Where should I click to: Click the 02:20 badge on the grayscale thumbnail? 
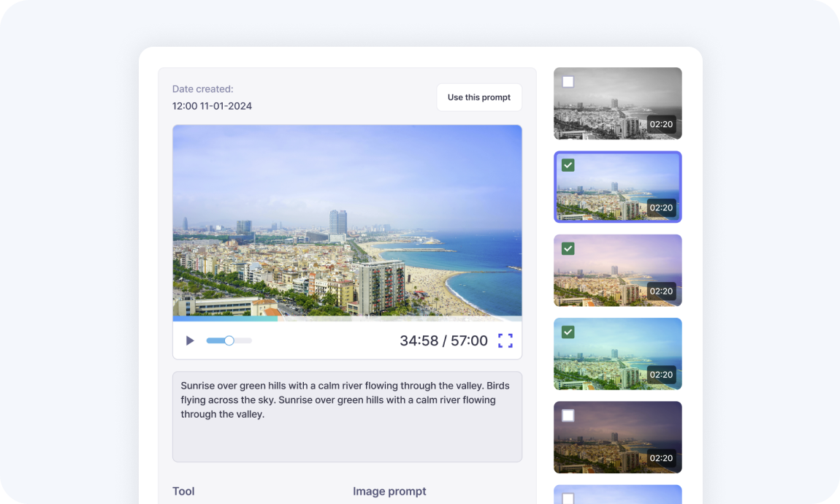661,124
